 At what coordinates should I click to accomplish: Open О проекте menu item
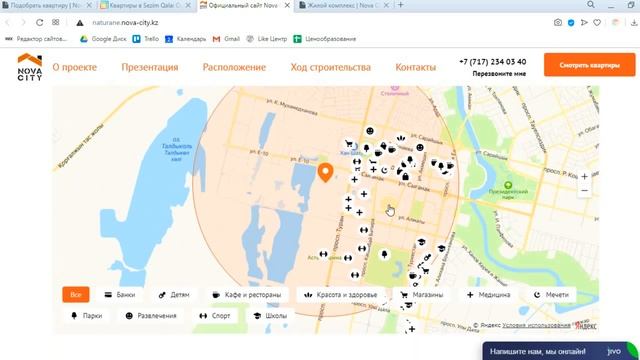[x=75, y=67]
